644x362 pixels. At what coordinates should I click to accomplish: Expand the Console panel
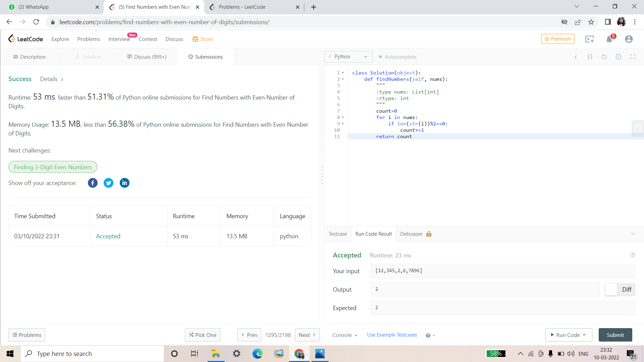tap(345, 335)
